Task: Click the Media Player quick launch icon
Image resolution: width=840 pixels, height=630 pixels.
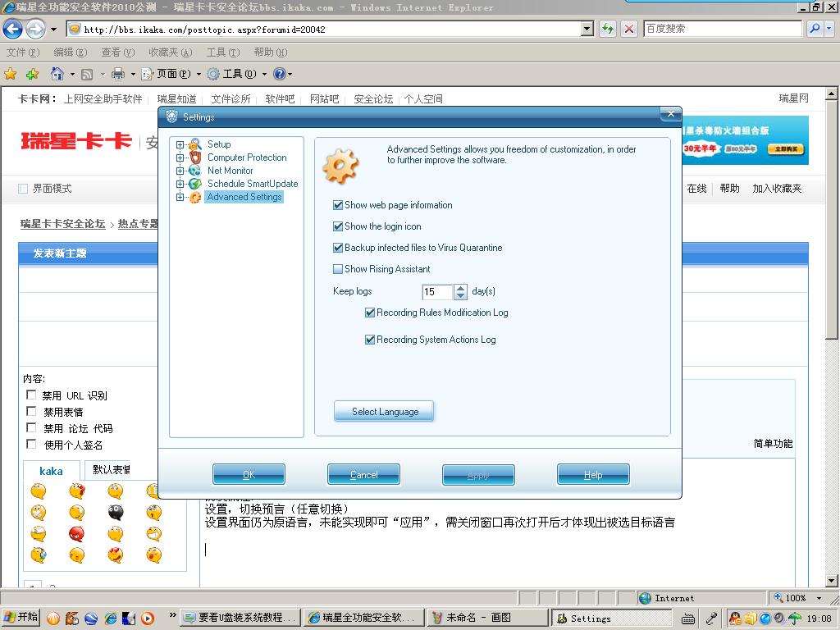Action: [x=148, y=619]
